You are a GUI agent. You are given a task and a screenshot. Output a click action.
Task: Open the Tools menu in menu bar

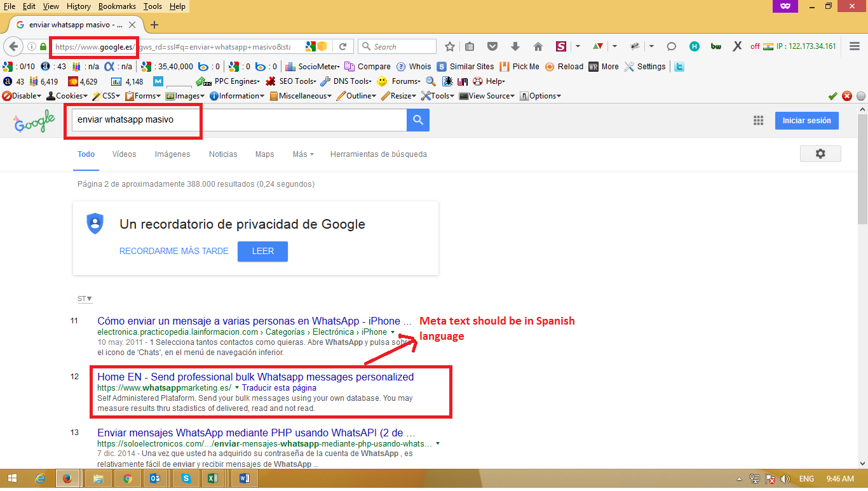pyautogui.click(x=153, y=6)
